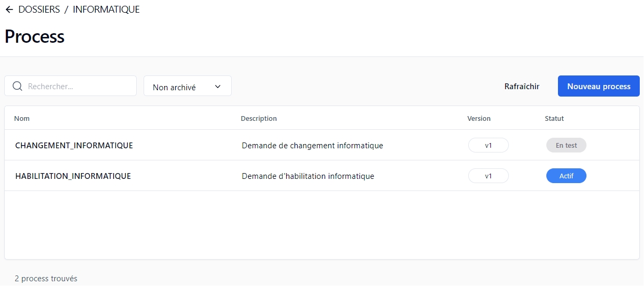This screenshot has height=286, width=644.
Task: Go to the INFORMATIQUE breadcrumb
Action: pyautogui.click(x=106, y=9)
